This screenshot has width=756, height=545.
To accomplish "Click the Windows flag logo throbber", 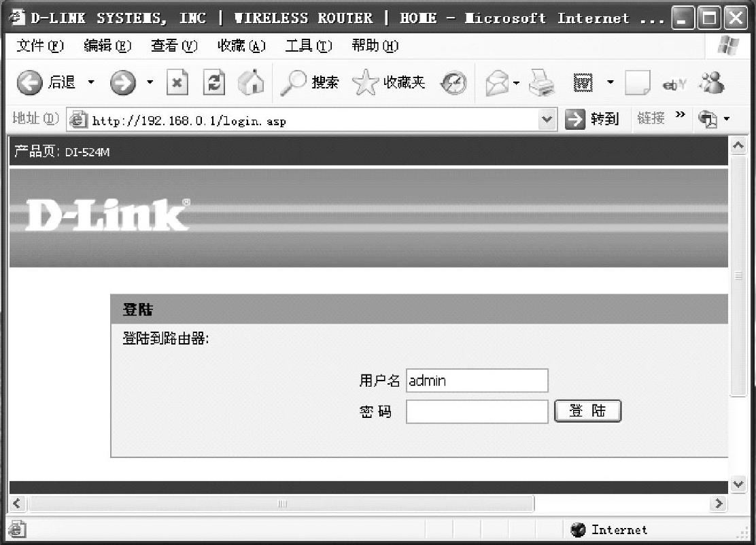I will (x=728, y=46).
